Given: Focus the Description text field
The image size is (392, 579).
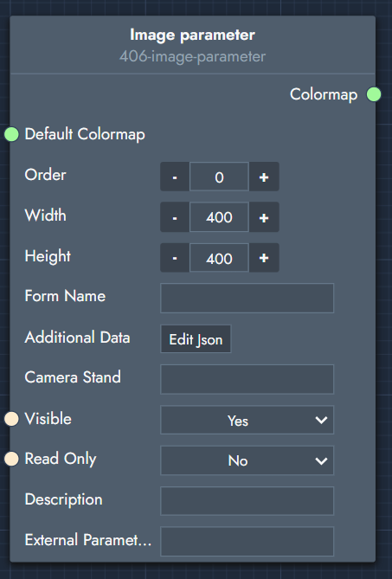Looking at the screenshot, I should pyautogui.click(x=247, y=501).
